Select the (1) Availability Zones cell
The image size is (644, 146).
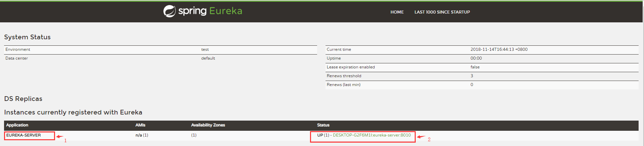(194, 135)
